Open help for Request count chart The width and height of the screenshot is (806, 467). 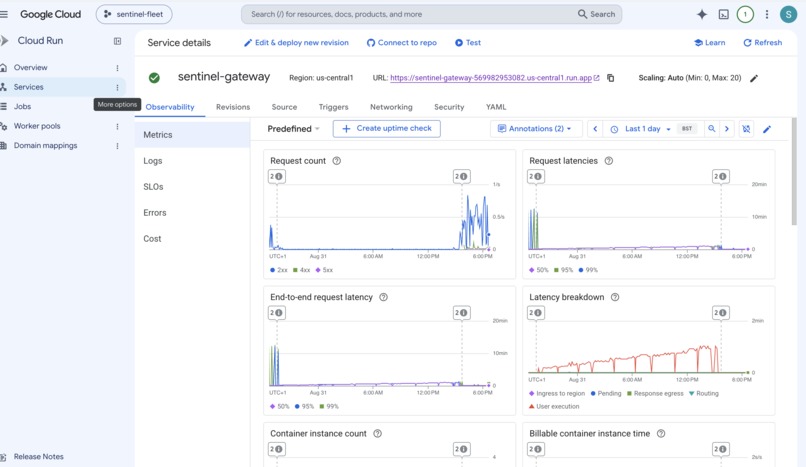pyautogui.click(x=337, y=161)
